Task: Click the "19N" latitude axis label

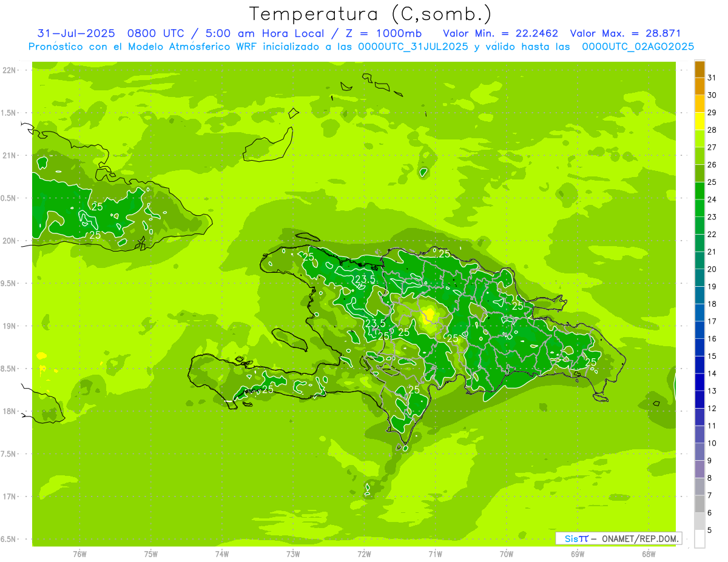Action: [x=10, y=326]
